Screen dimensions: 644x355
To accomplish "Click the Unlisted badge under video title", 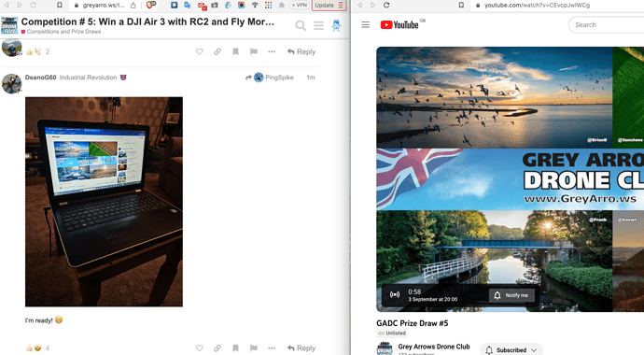I will (392, 334).
